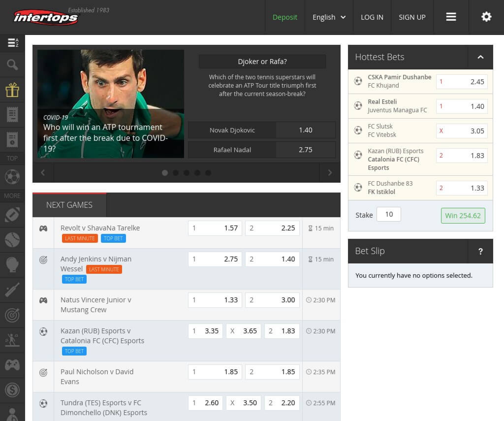Image resolution: width=504 pixels, height=421 pixels.
Task: Select the third carousel dot
Action: 187,173
